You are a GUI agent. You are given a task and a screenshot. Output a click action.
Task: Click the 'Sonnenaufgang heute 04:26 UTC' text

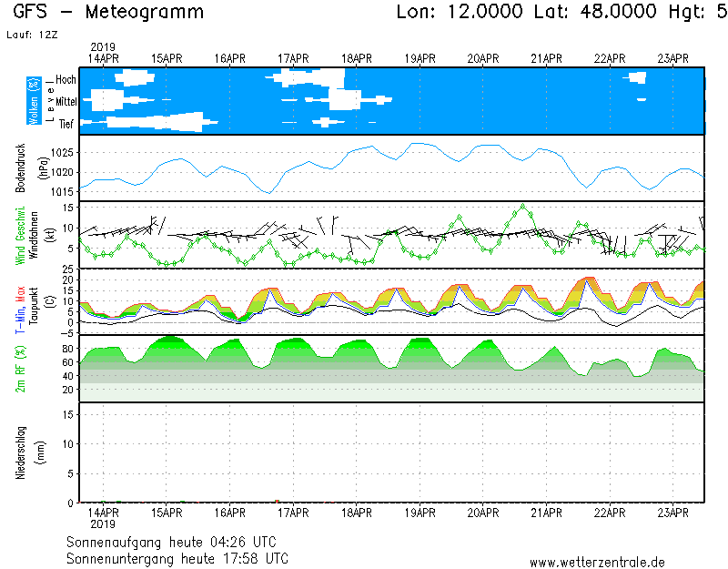(x=171, y=542)
